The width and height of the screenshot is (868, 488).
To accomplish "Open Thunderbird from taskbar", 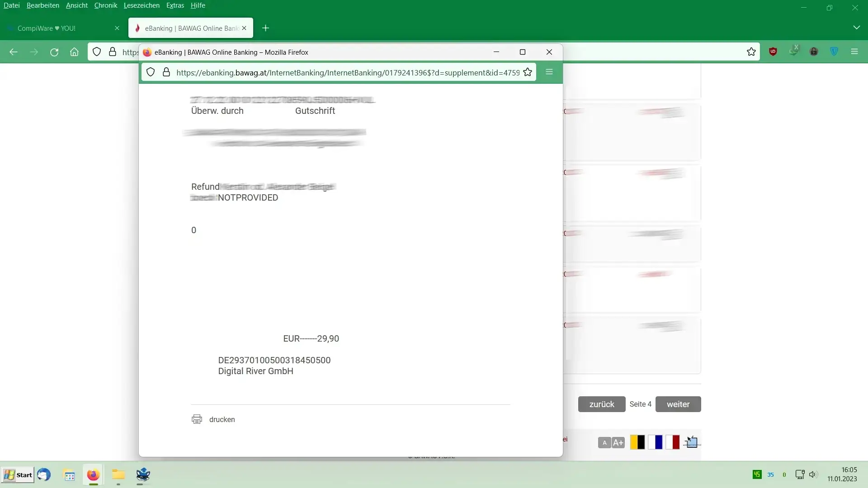I will [44, 475].
